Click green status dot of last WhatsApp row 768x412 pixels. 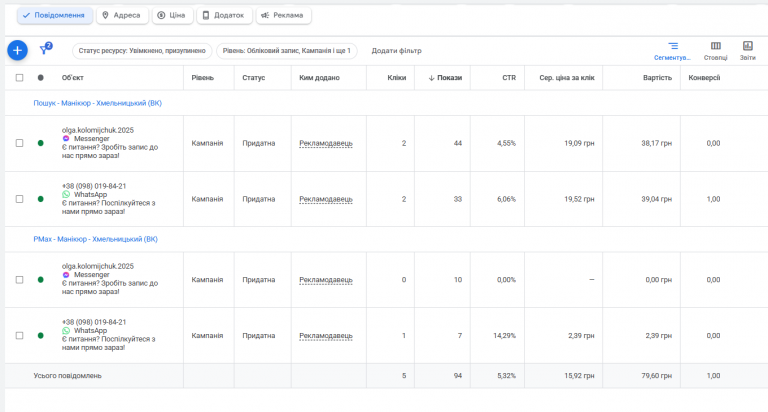coord(41,335)
